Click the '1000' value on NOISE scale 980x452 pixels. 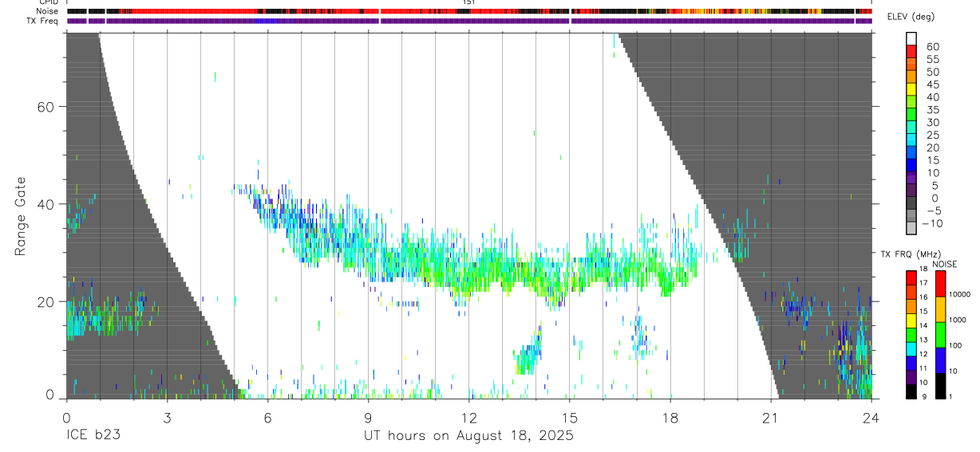(x=958, y=320)
